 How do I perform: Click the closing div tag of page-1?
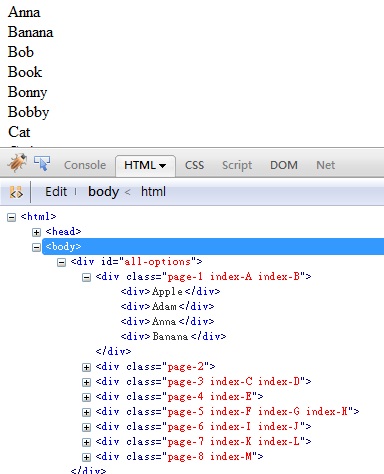pyautogui.click(x=113, y=351)
